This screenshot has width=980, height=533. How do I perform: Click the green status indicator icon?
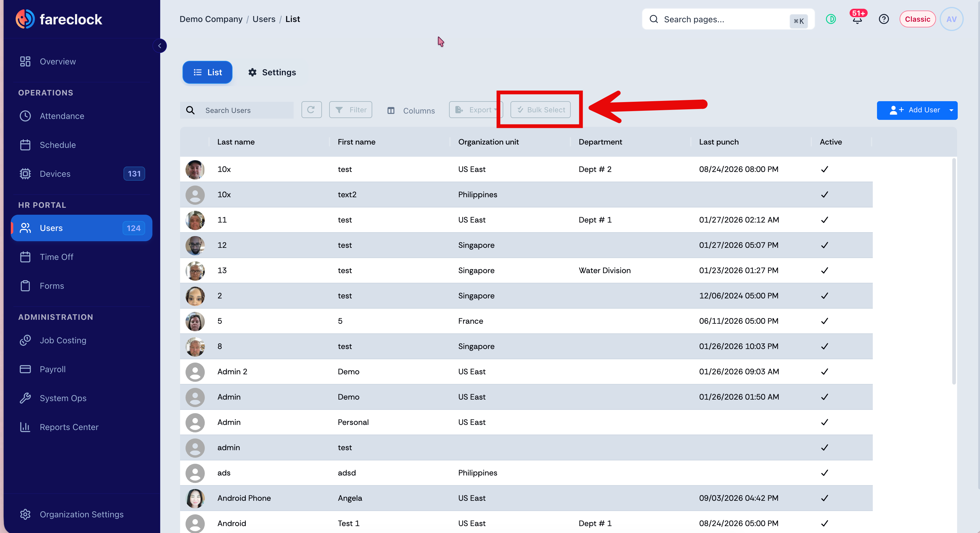coord(831,19)
